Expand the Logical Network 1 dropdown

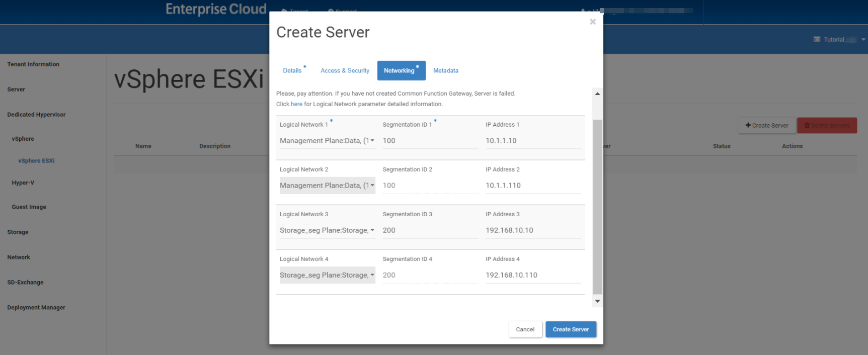[327, 141]
